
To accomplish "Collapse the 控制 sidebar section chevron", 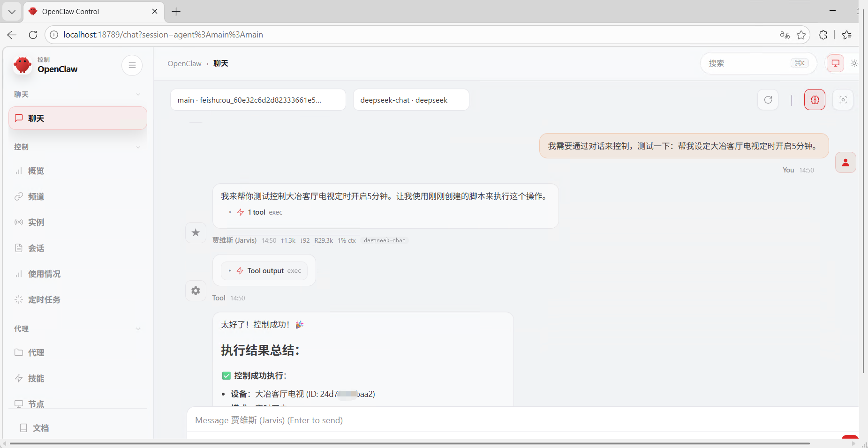I will click(x=138, y=147).
